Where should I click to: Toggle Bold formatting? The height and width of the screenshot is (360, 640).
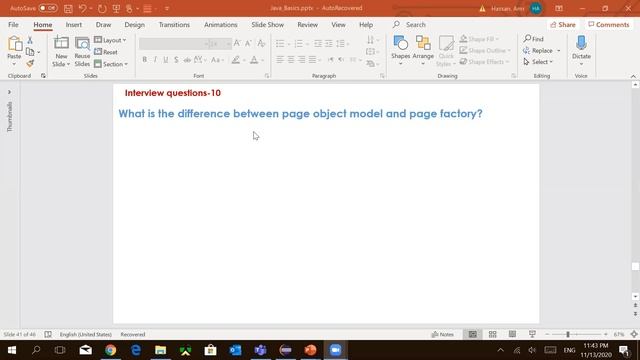pyautogui.click(x=144, y=60)
